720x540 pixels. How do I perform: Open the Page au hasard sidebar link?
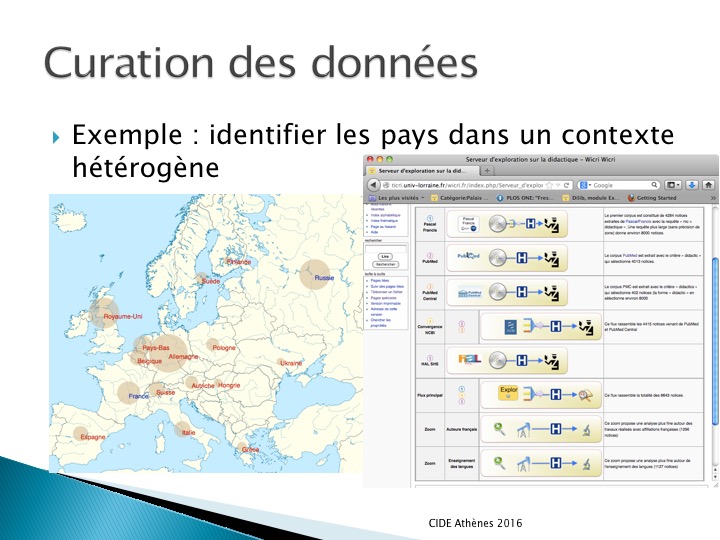[383, 226]
